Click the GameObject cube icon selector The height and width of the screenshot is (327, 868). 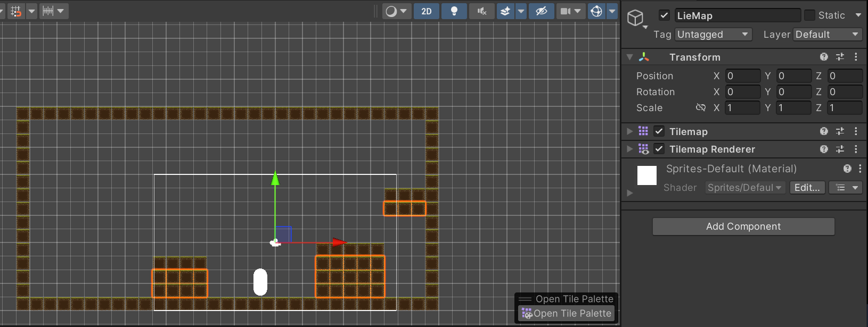click(x=636, y=19)
